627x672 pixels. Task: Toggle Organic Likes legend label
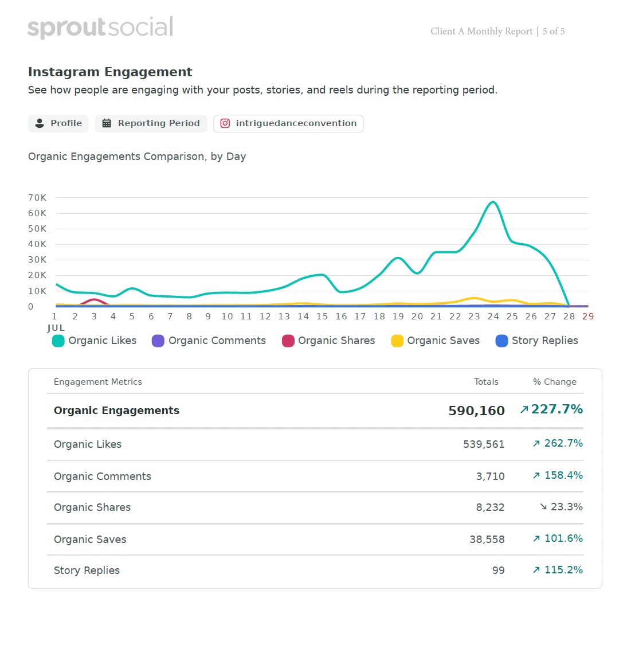click(103, 341)
